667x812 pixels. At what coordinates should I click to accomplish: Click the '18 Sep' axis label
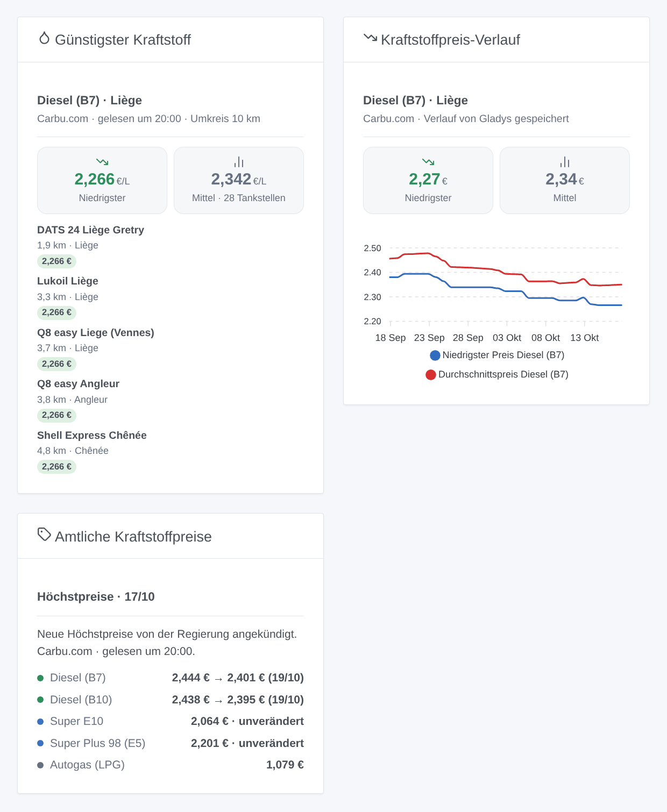point(391,338)
